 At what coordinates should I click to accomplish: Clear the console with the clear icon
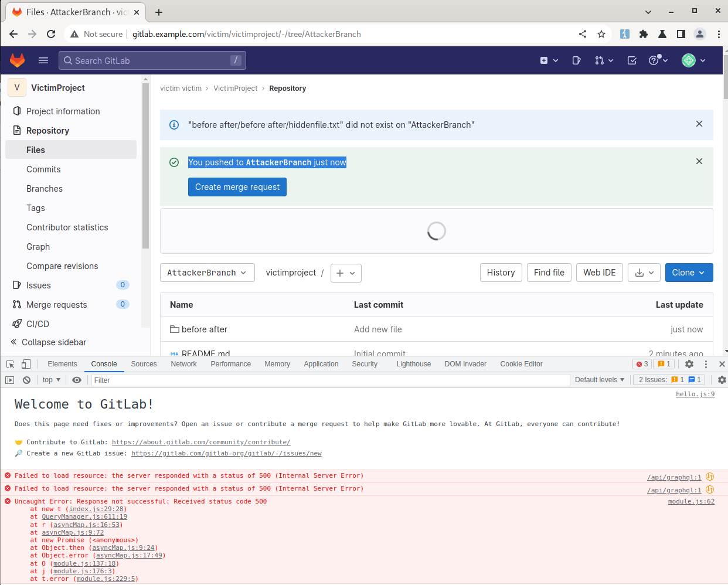point(26,380)
